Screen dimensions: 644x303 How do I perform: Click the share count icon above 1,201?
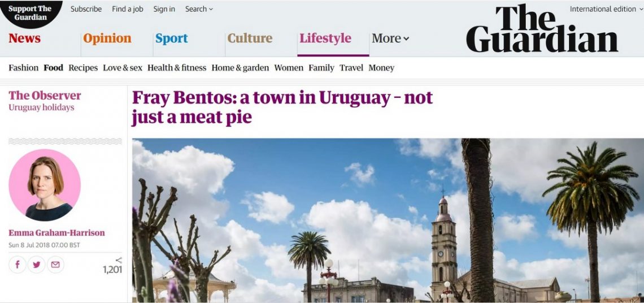(x=119, y=260)
